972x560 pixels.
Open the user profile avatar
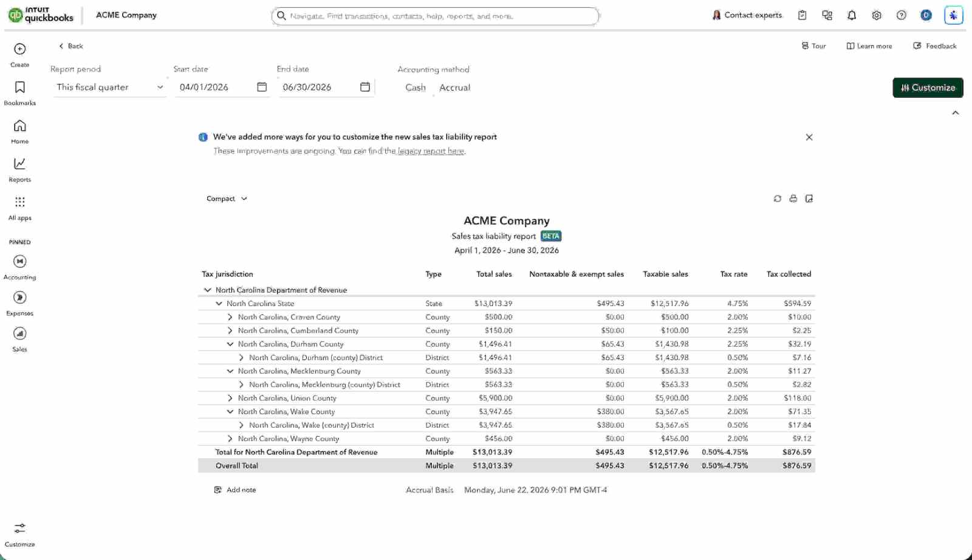point(926,15)
